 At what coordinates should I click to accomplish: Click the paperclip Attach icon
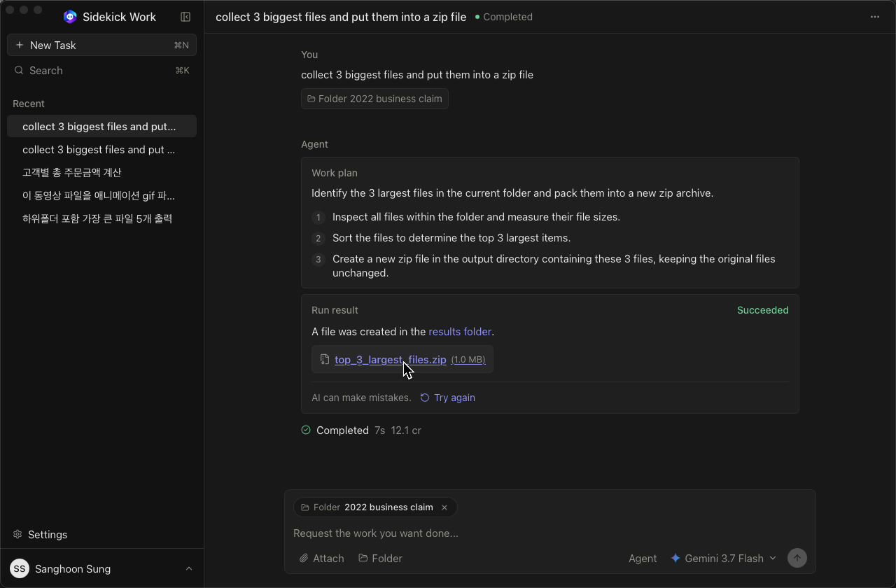point(304,558)
